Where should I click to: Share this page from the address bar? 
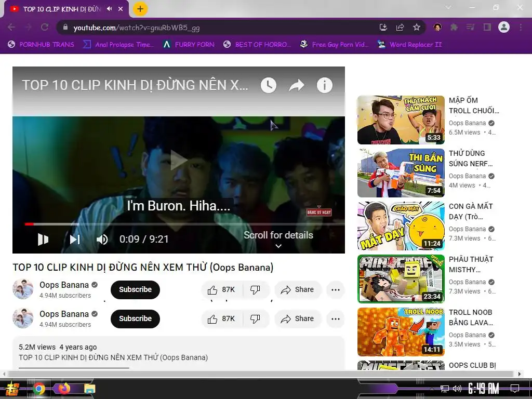[400, 27]
